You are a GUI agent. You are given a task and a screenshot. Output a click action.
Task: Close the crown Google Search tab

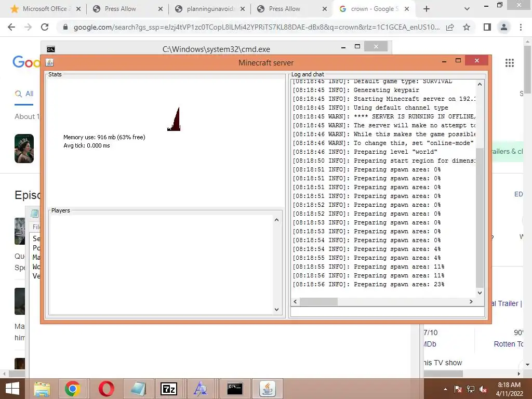pos(407,9)
